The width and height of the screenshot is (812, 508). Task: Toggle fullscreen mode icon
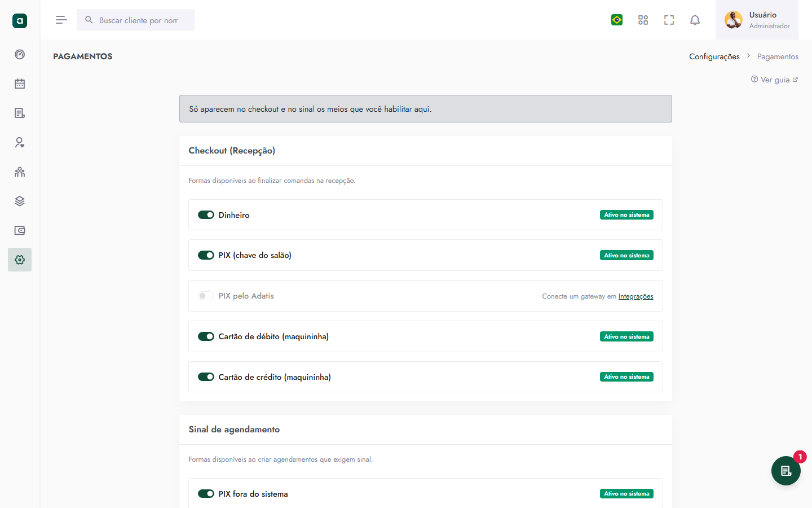pyautogui.click(x=669, y=20)
